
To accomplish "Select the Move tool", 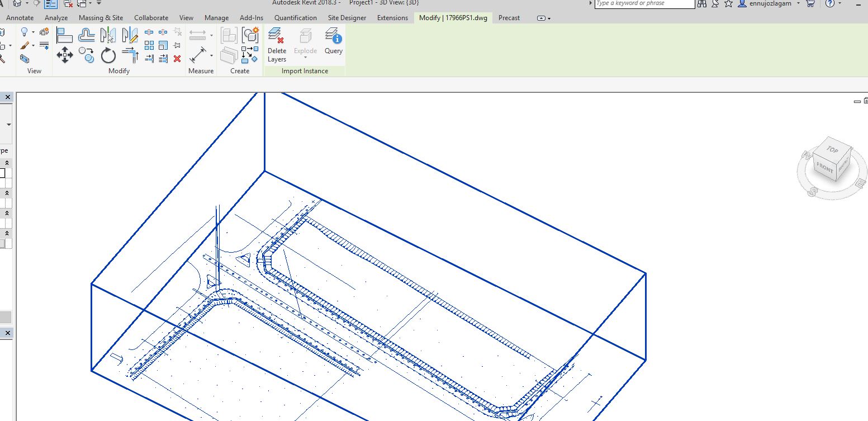I will click(65, 55).
